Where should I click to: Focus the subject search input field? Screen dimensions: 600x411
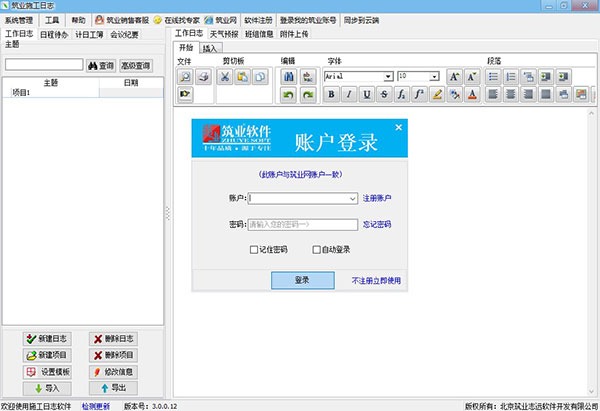[x=44, y=65]
